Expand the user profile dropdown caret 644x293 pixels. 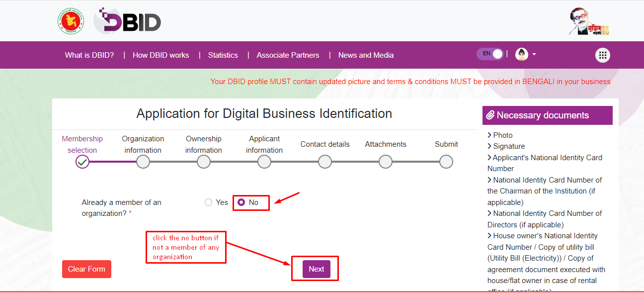point(534,54)
